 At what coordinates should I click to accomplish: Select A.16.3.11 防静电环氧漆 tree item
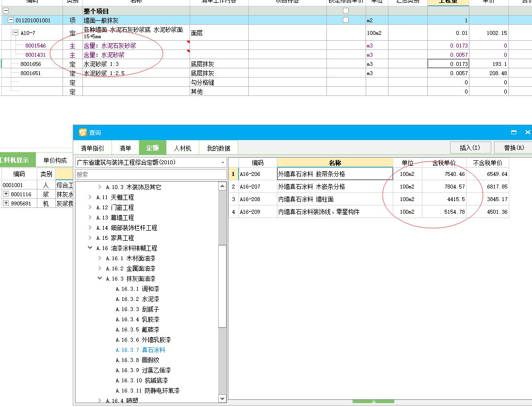pos(147,391)
